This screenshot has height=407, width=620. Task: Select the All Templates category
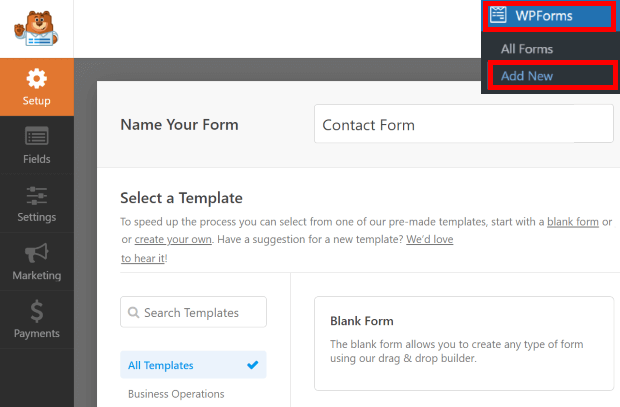162,366
